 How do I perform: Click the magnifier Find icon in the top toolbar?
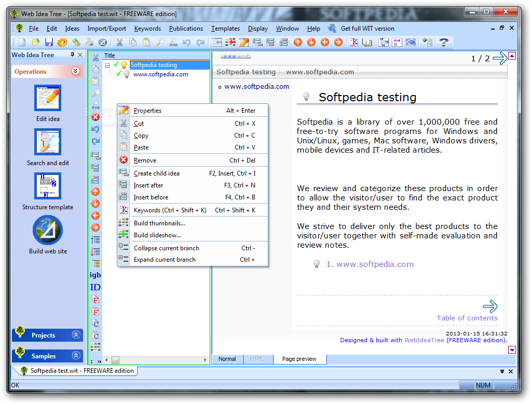[x=160, y=42]
